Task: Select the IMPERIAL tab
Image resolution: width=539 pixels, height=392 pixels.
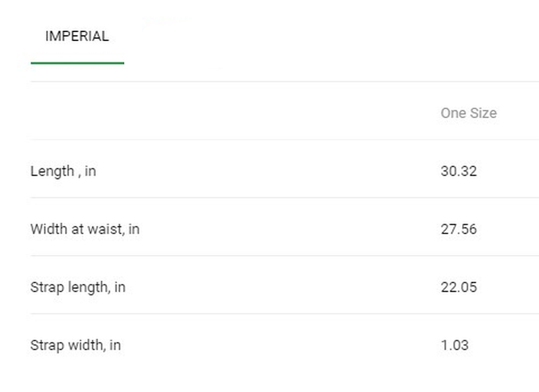Action: (77, 36)
